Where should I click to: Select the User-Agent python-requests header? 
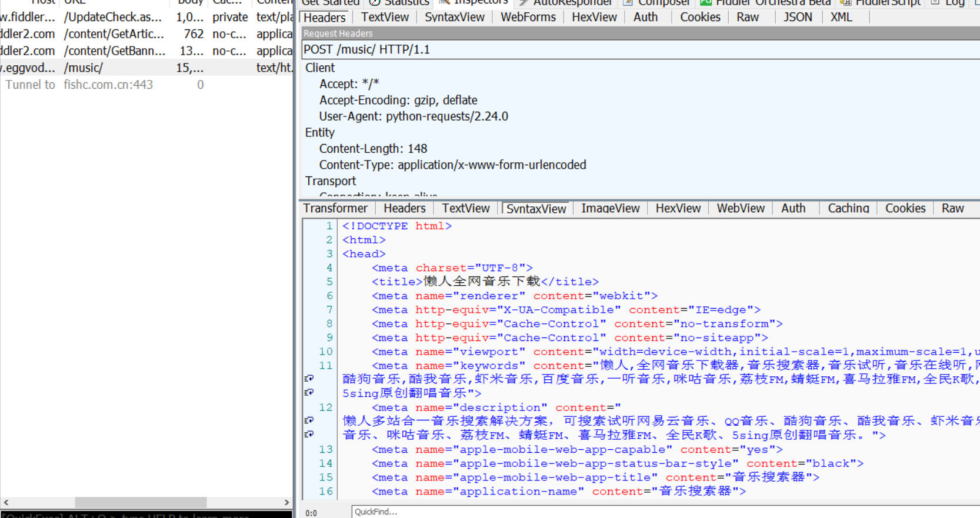[x=414, y=116]
